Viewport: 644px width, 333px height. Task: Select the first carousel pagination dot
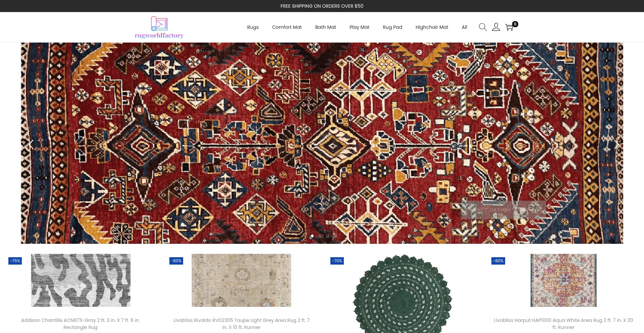[x=312, y=236]
